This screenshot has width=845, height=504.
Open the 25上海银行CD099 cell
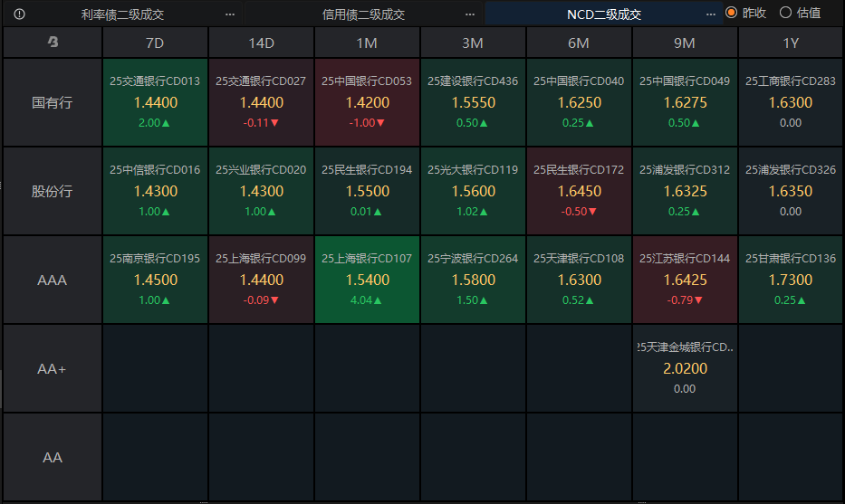pyautogui.click(x=261, y=280)
